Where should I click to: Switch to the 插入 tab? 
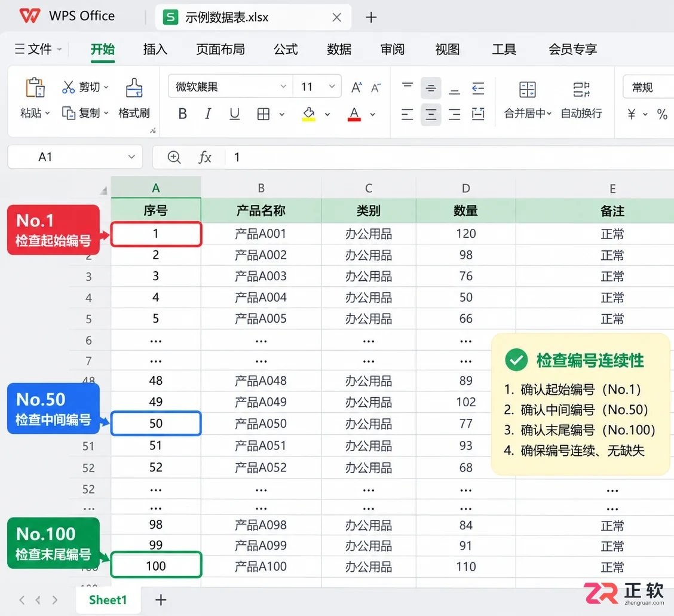pos(155,50)
